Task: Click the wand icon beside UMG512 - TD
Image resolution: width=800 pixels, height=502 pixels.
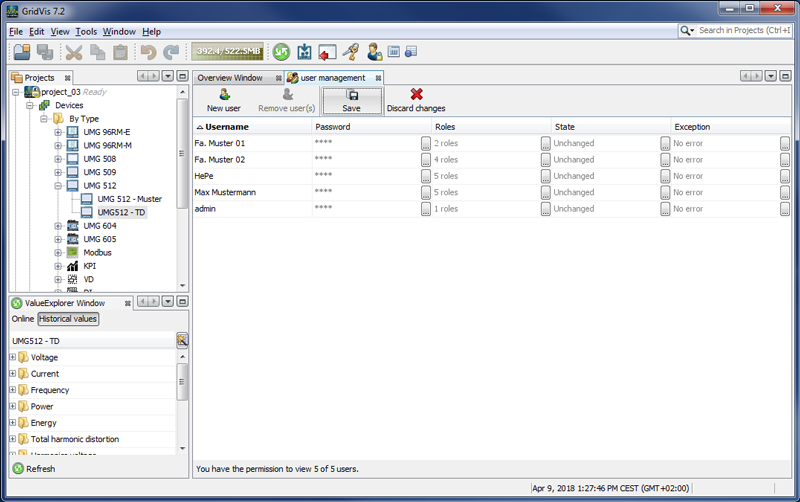Action: click(x=182, y=341)
